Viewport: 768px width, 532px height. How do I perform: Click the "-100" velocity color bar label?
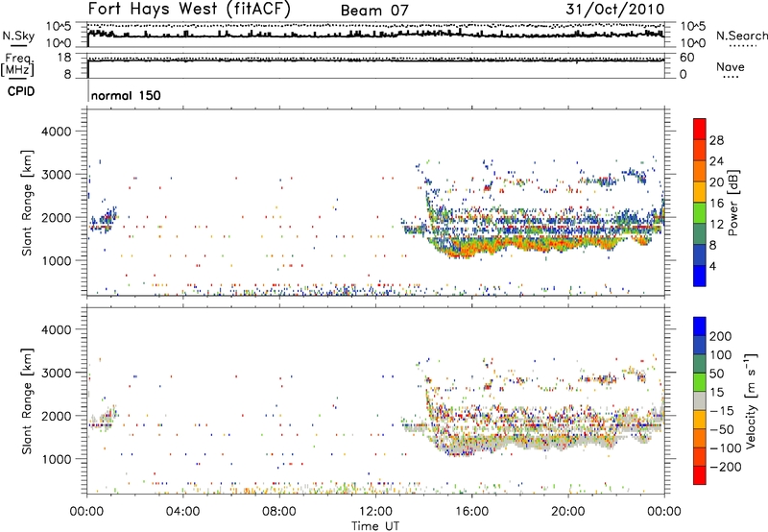(725, 448)
